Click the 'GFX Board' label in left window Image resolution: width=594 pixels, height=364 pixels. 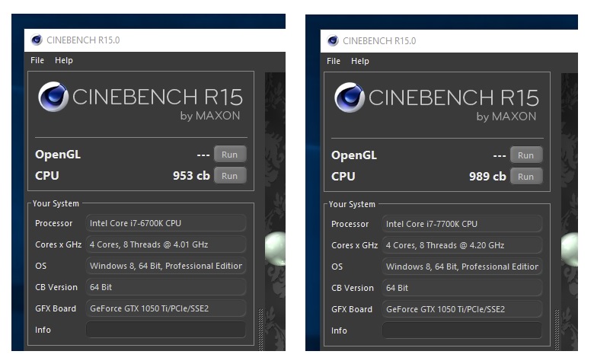(x=56, y=308)
